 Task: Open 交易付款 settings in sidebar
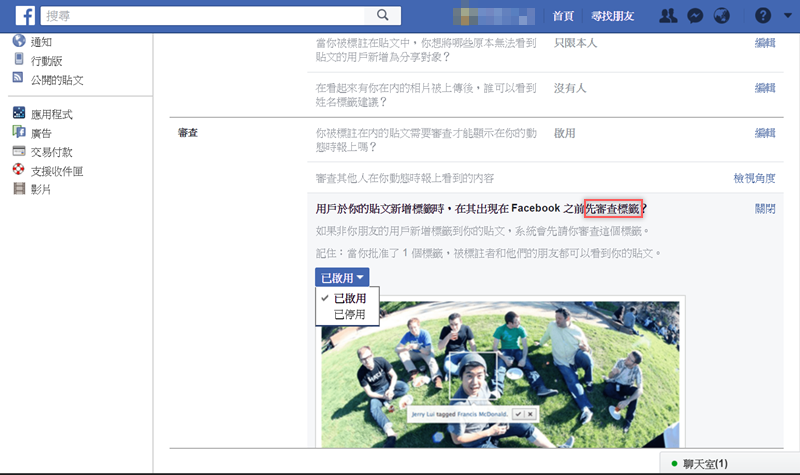point(52,152)
